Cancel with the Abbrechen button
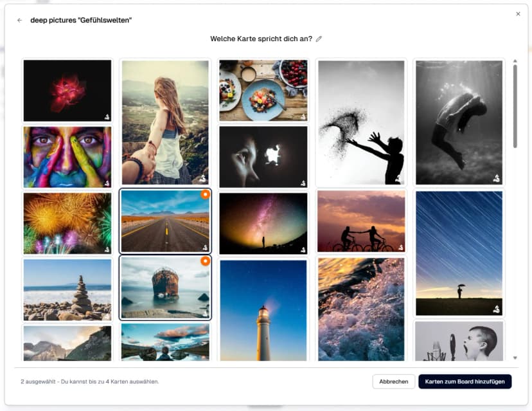The height and width of the screenshot is (411, 532). pos(394,381)
